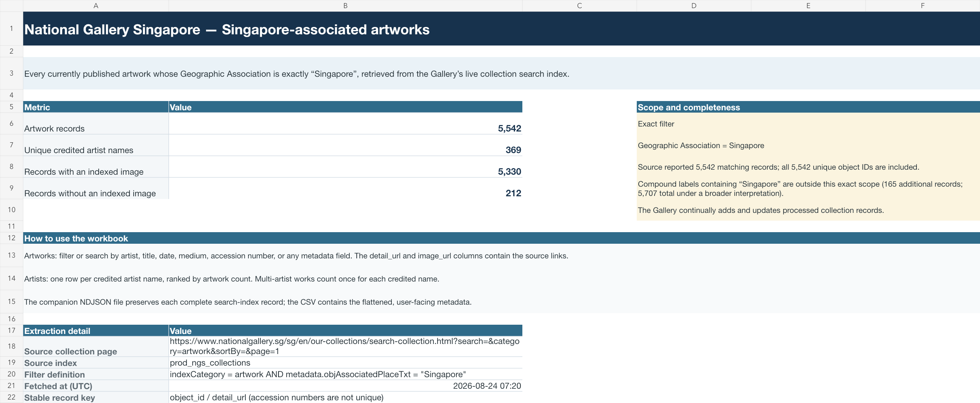This screenshot has height=403, width=980.
Task: Select the indexCategory filter definition value cell
Action: pos(346,374)
